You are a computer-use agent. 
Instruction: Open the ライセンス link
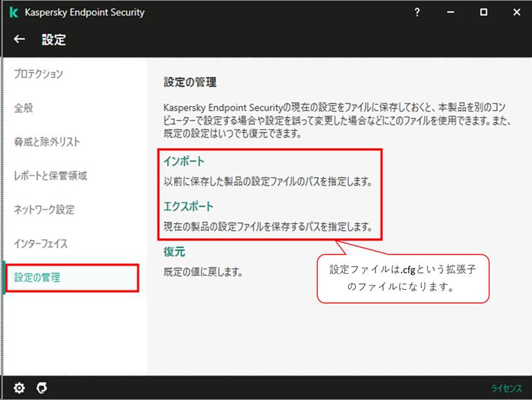[x=506, y=388]
